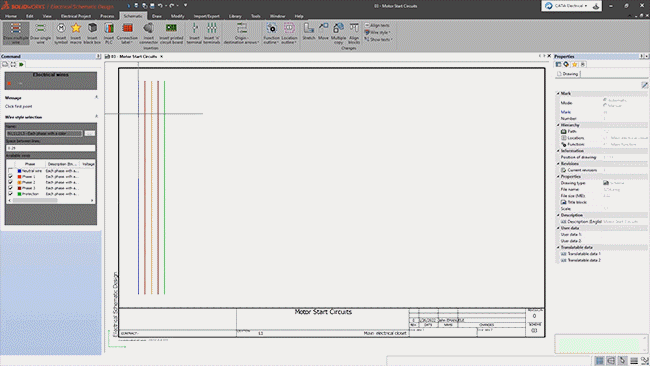Screen dimensions: 650x366
Task: Collapse the Description property group
Action: 558,215
